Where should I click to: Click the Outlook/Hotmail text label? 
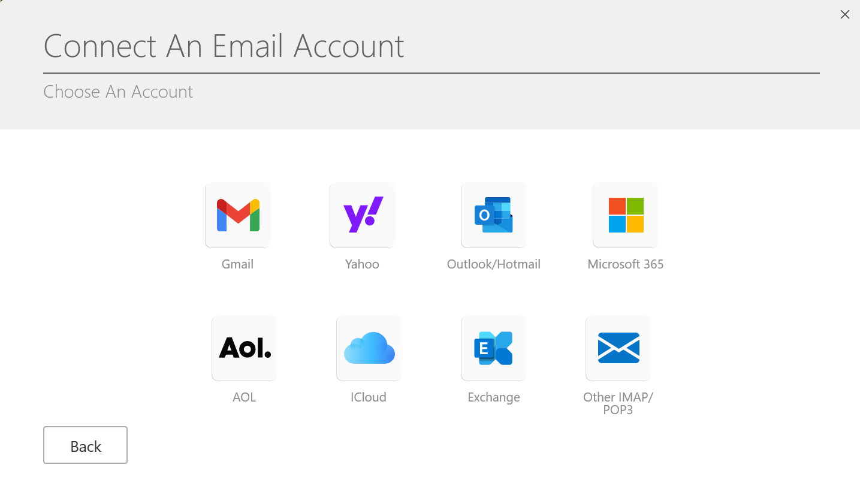tap(494, 264)
